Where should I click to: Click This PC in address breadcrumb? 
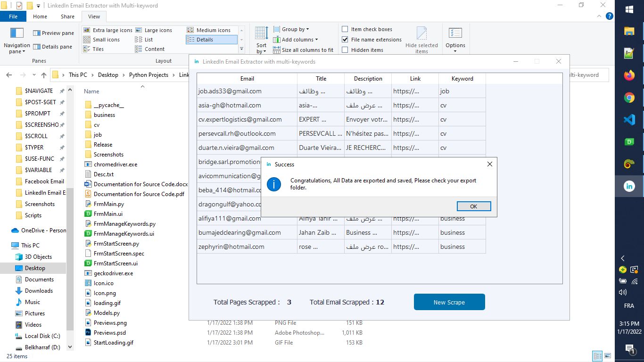coord(78,75)
